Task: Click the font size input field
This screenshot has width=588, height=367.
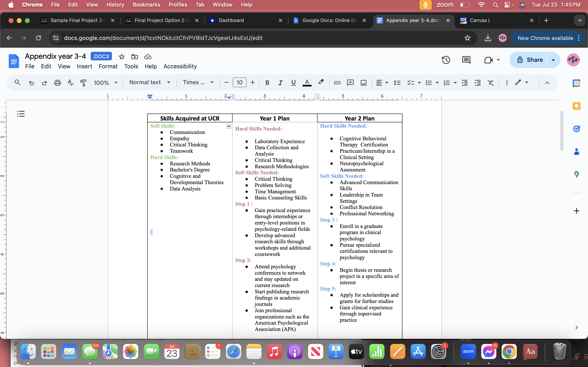Action: pos(239,83)
